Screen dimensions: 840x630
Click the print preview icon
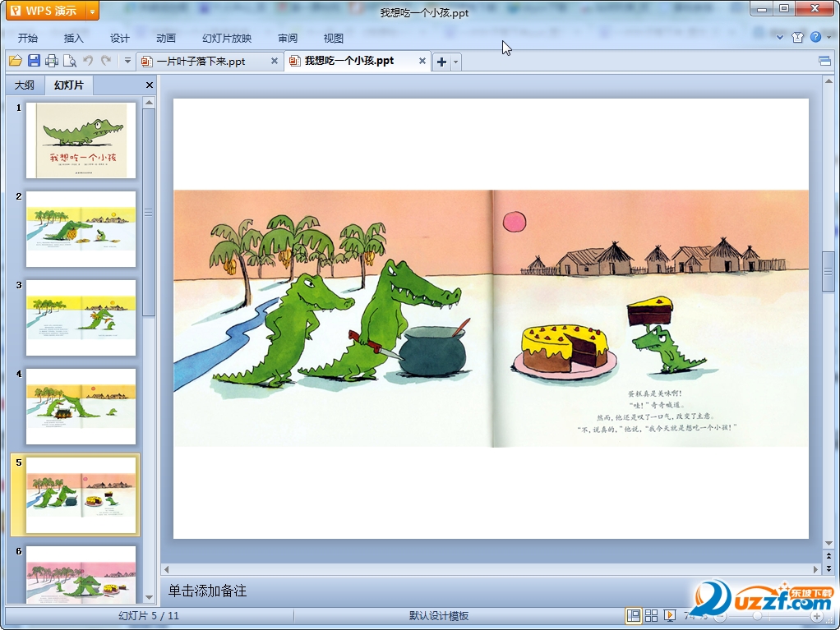click(70, 61)
